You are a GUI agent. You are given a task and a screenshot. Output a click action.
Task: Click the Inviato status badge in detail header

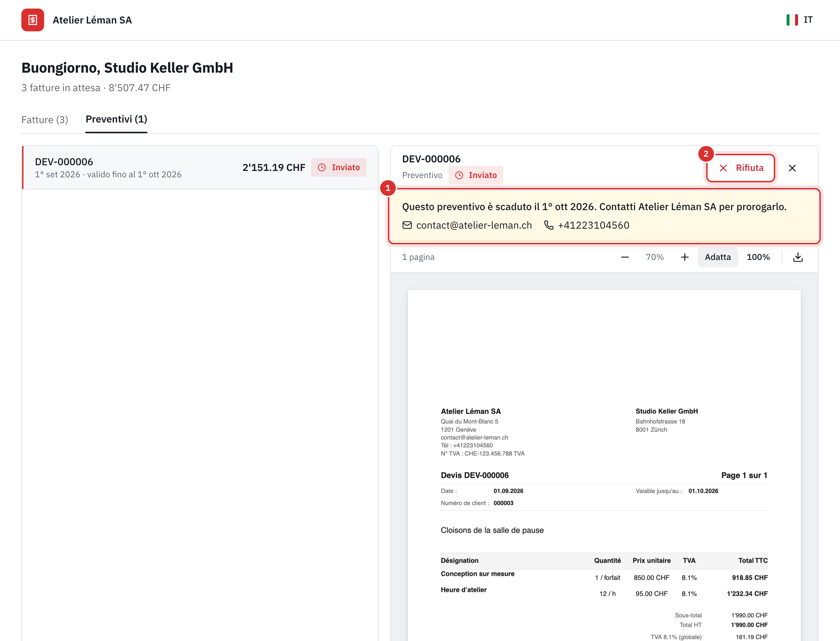[x=476, y=175]
